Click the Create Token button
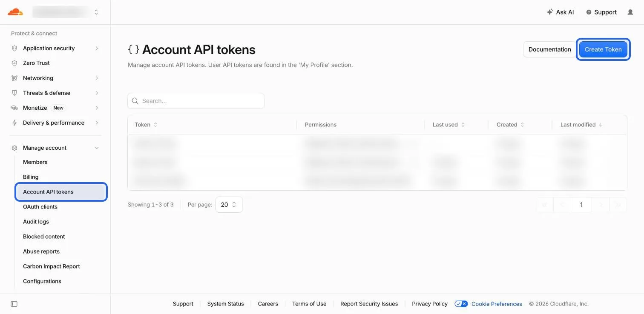The image size is (644, 314). click(x=603, y=49)
